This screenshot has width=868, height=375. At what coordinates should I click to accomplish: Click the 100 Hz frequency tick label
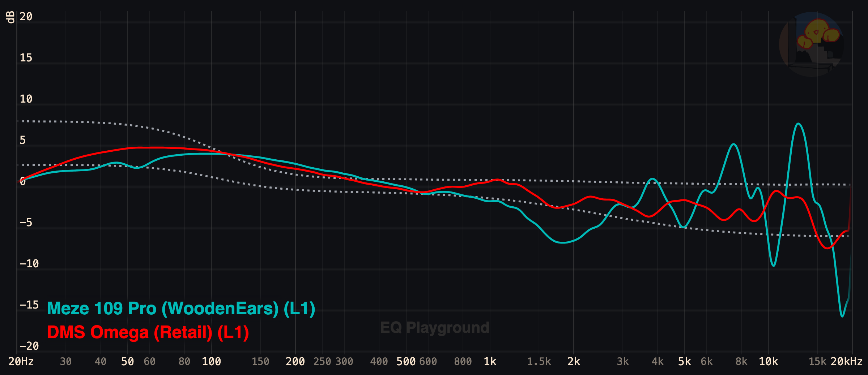coord(212,362)
